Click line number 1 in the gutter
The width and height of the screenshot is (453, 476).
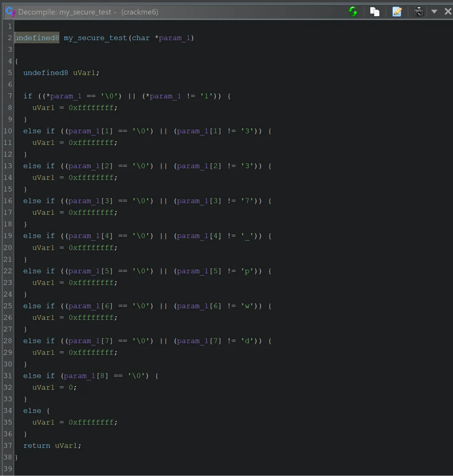(x=10, y=26)
